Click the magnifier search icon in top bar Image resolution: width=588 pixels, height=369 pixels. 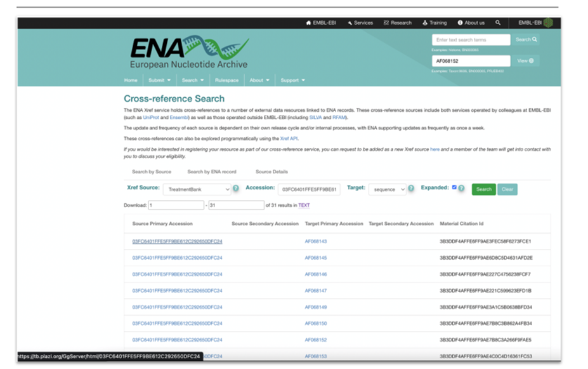(x=498, y=23)
